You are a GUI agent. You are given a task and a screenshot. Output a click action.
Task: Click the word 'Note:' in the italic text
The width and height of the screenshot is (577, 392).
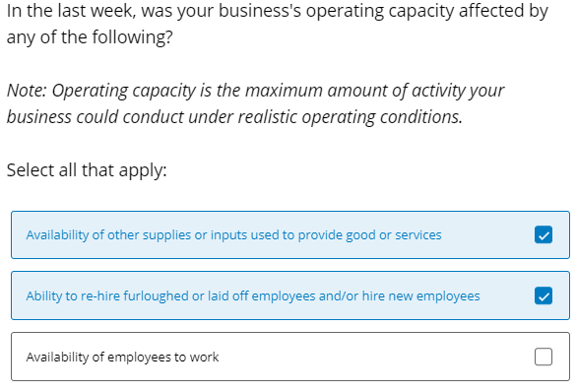tap(27, 91)
